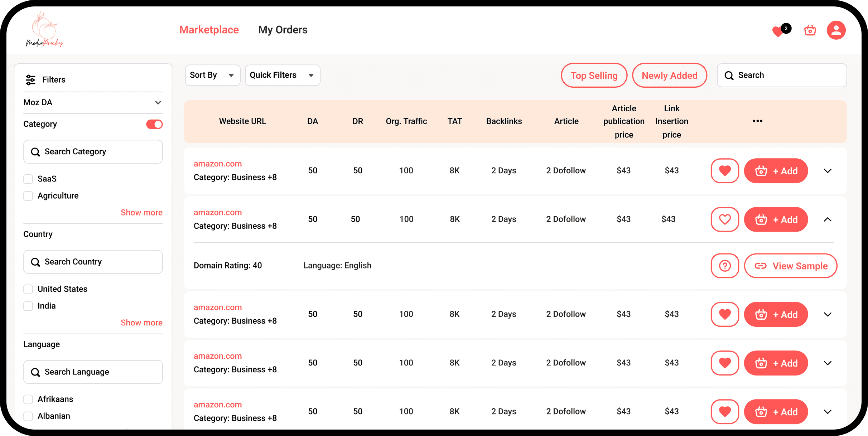The height and width of the screenshot is (436, 868).
Task: Click magnifier icon in Search Category field
Action: 35,152
